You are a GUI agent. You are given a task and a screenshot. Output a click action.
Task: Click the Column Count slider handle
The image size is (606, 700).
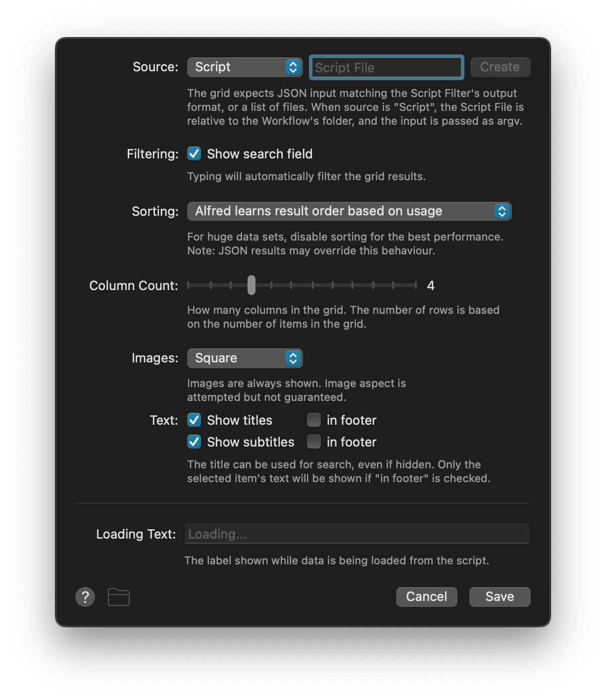point(252,286)
